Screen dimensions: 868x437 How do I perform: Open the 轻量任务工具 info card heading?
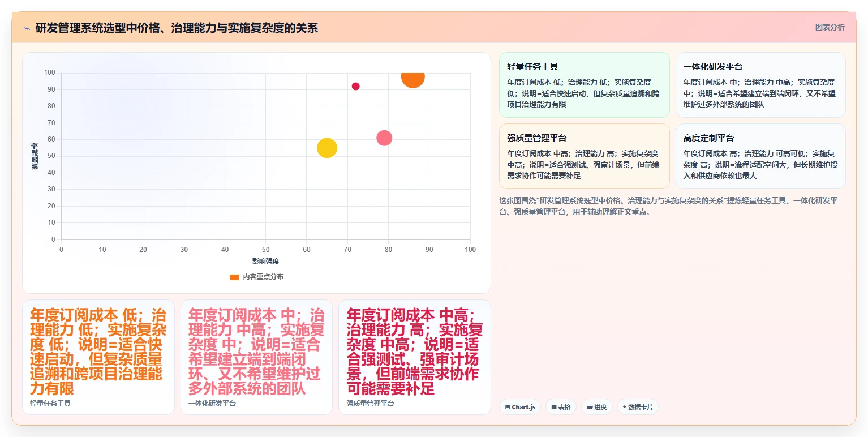coord(532,66)
